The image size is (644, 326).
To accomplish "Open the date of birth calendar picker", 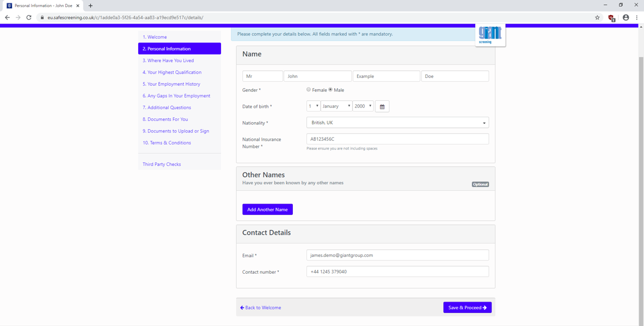I will pos(382,107).
